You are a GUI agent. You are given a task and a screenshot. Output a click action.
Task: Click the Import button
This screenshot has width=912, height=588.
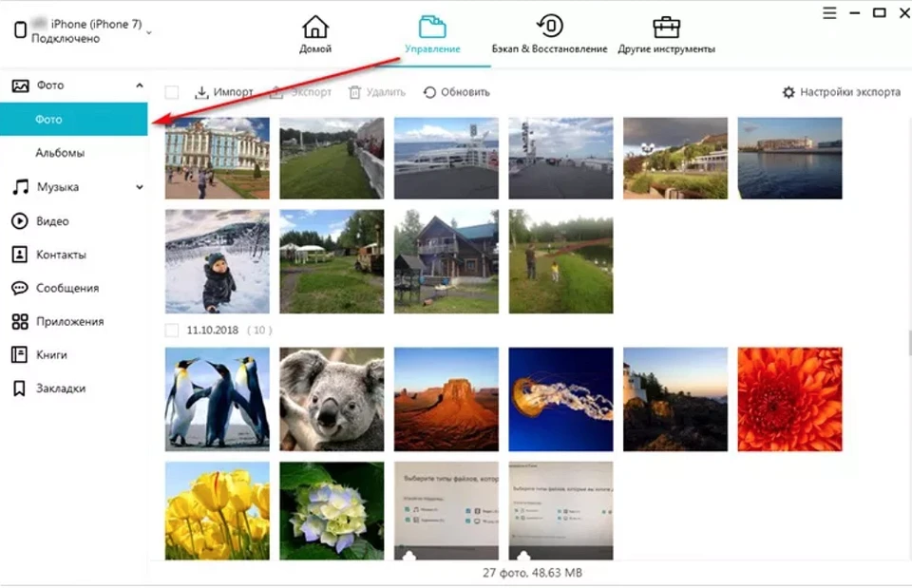point(224,92)
